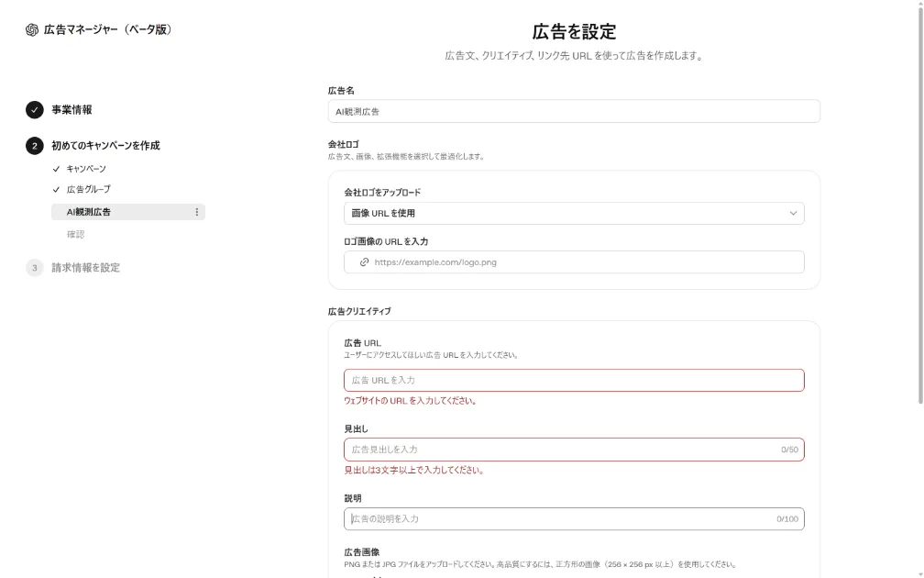
Task: Select the AI観測広告 sidebar item
Action: [128, 212]
